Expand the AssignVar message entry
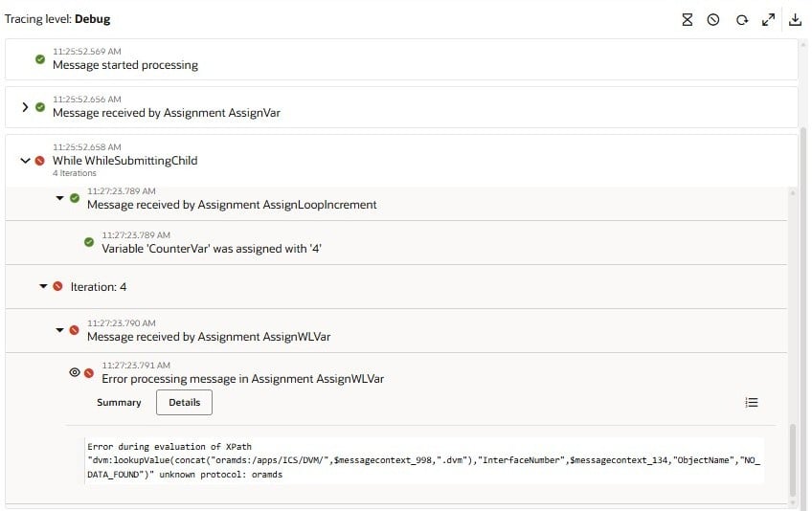Screen dimensions: 812x511 click(x=26, y=107)
